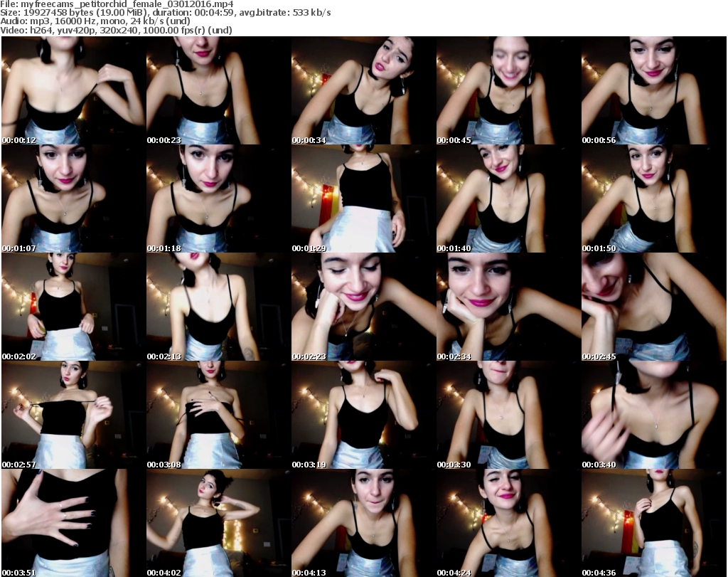Click the Audio line reading mp3, 16000 Hz
Screen dimensions: 728x577
(95, 21)
